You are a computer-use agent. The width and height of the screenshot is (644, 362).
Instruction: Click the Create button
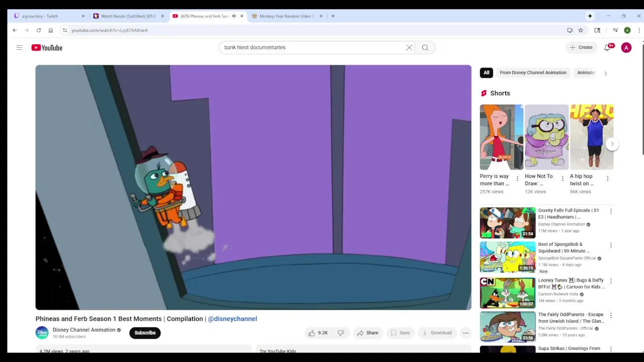(581, 47)
